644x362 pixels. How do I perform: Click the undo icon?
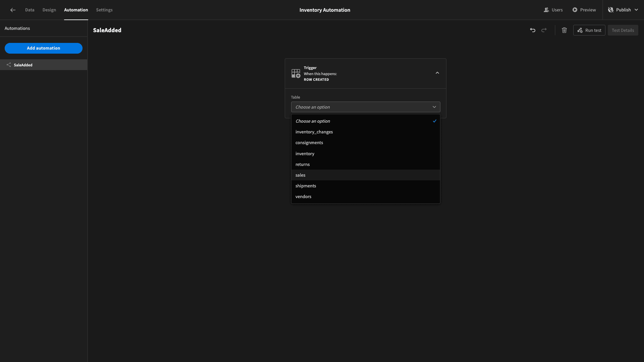tap(533, 30)
